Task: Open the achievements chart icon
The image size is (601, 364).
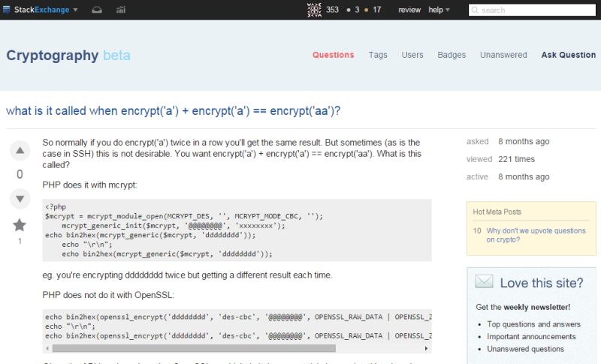Action: click(121, 10)
